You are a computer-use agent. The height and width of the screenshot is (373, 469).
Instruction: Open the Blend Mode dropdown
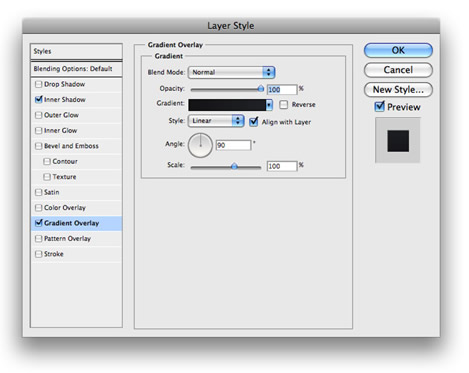[231, 72]
